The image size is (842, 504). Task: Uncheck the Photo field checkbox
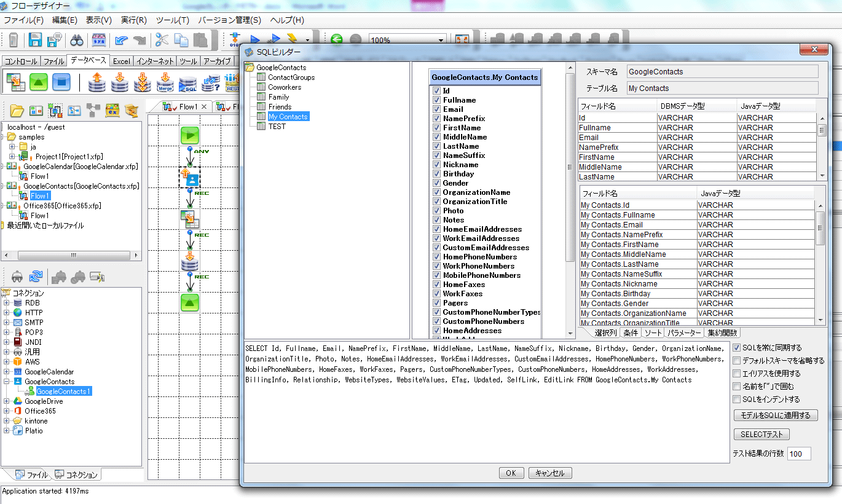click(437, 211)
